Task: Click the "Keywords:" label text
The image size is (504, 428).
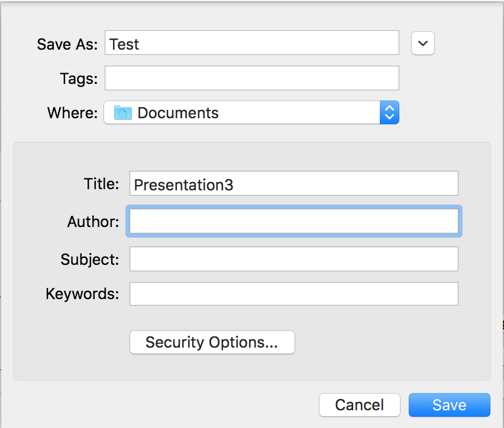Action: 82,294
